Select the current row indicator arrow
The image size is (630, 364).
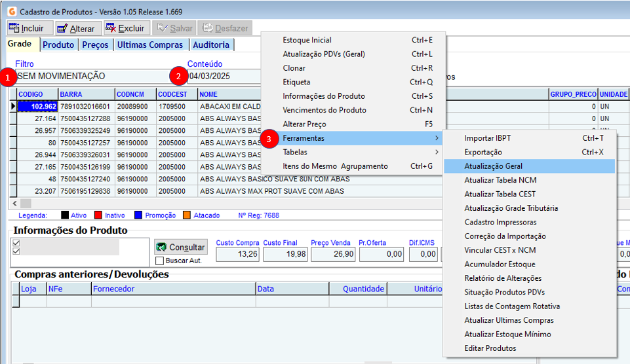tap(12, 106)
